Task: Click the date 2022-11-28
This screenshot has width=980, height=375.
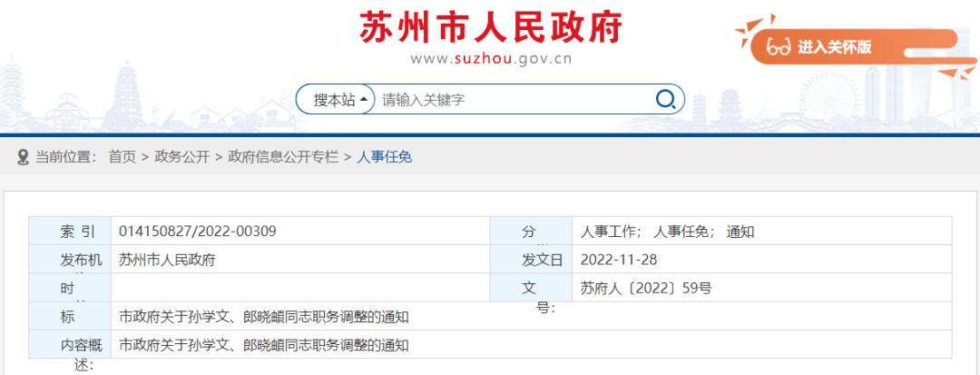Action: pos(619,260)
